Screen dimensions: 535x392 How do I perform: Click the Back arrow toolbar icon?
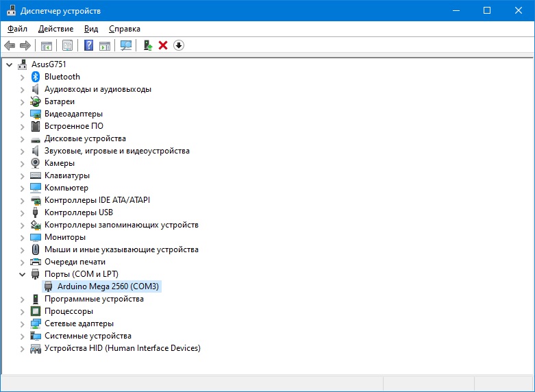tap(10, 45)
